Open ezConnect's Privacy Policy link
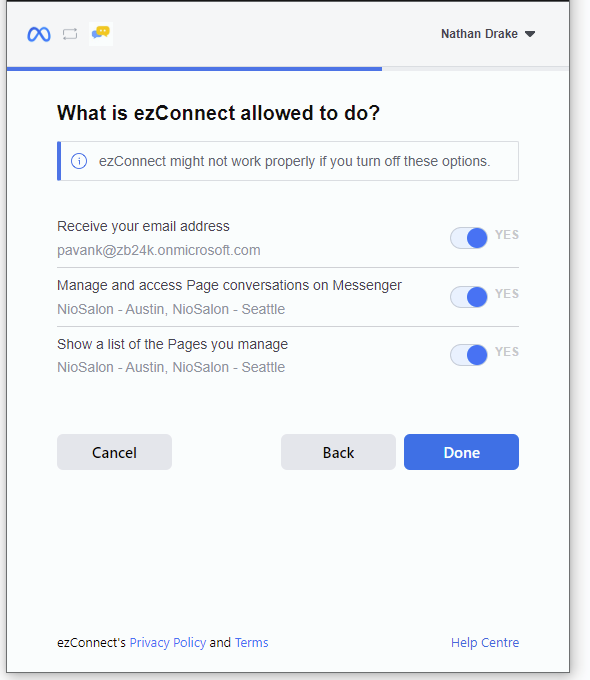 pos(168,642)
